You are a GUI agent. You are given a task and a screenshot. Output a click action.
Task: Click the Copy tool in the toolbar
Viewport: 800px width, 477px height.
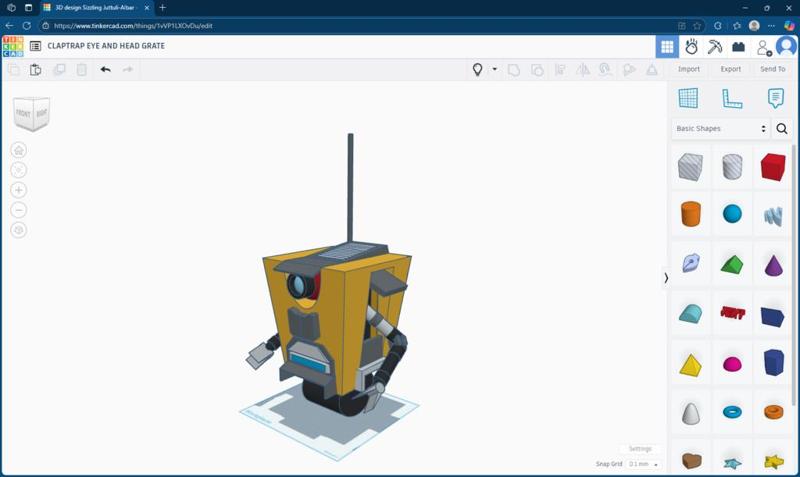[x=14, y=69]
